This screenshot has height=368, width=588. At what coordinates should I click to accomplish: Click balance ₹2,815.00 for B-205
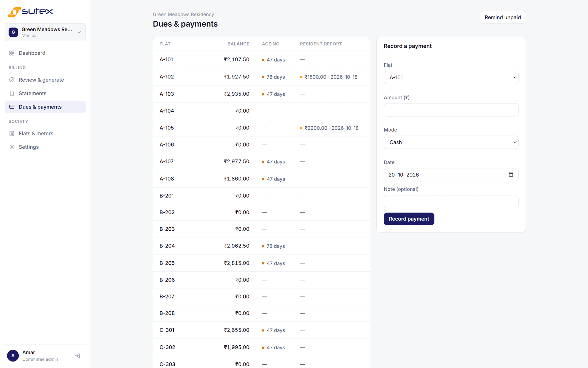coord(236,263)
